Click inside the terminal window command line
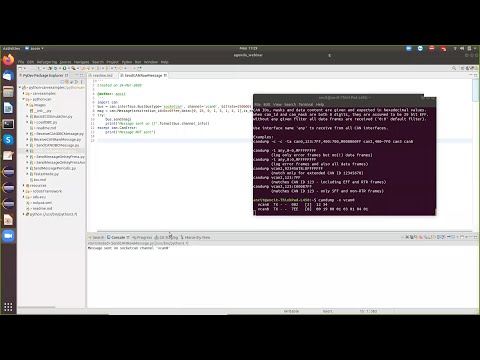Viewport: 480px width, 360px height. 344,213
